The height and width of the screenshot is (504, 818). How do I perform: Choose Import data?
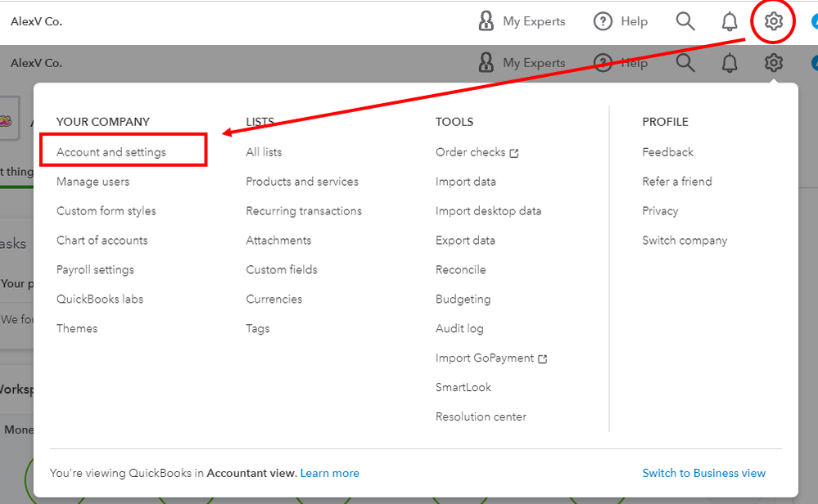[x=466, y=182]
